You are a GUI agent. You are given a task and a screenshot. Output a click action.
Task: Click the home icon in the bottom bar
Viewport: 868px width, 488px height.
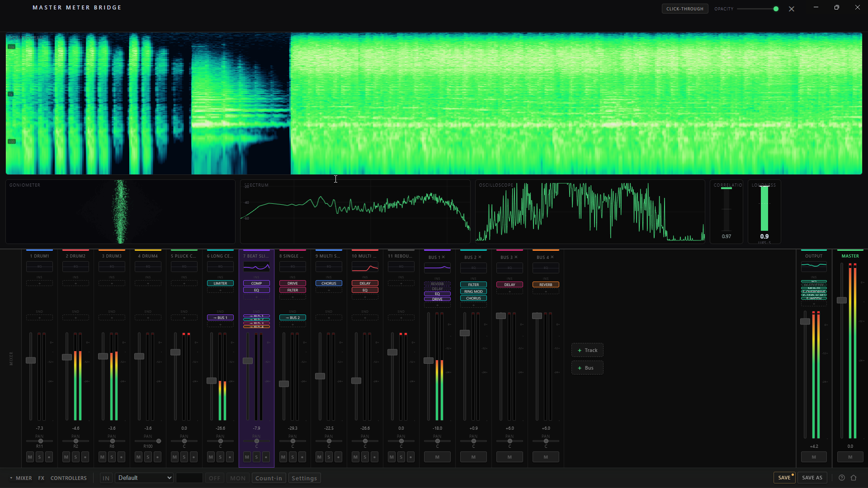tap(854, 478)
